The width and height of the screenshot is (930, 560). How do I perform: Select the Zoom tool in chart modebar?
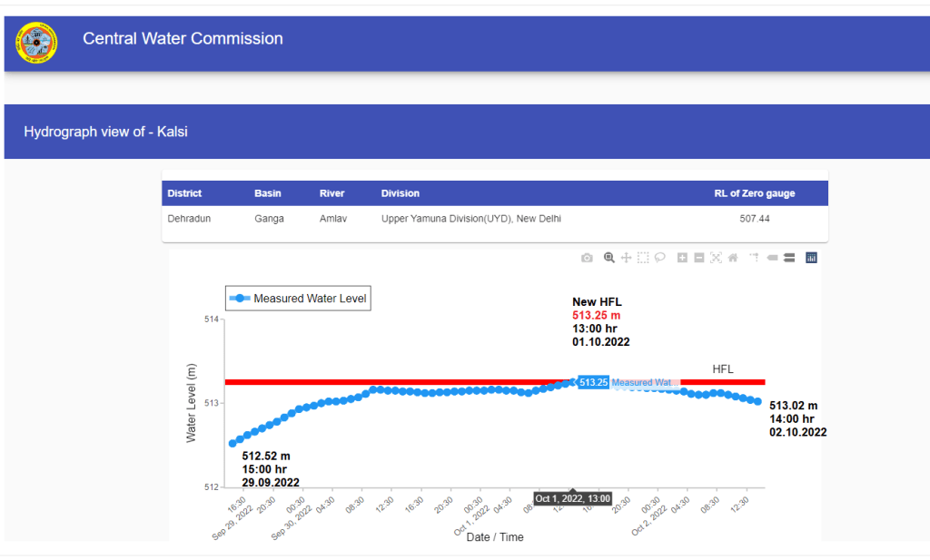pyautogui.click(x=609, y=258)
